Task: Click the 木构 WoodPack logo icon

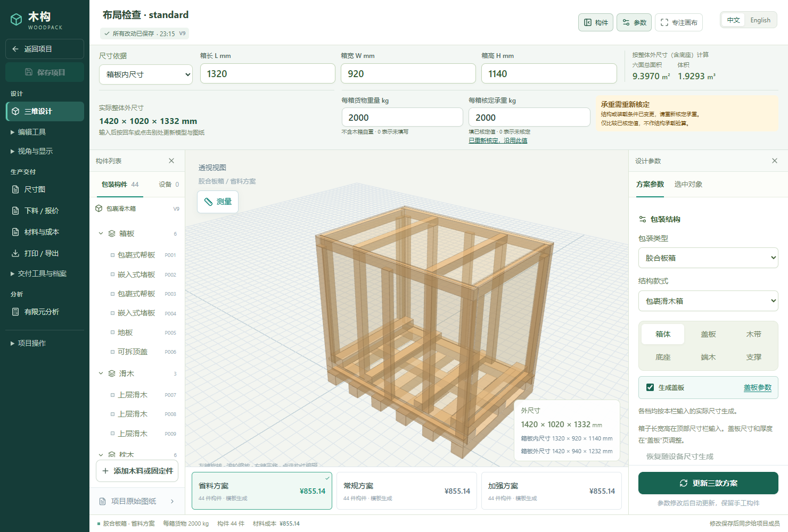Action: click(17, 20)
